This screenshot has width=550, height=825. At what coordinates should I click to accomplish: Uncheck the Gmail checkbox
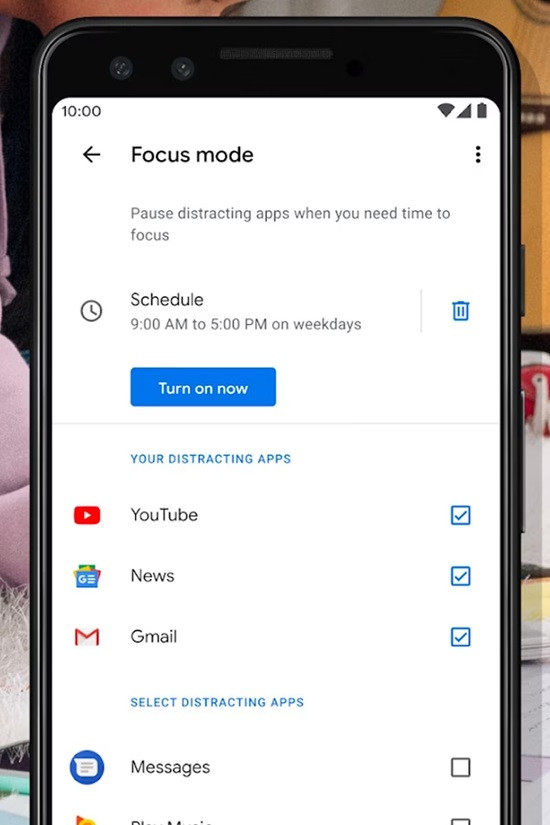tap(461, 637)
